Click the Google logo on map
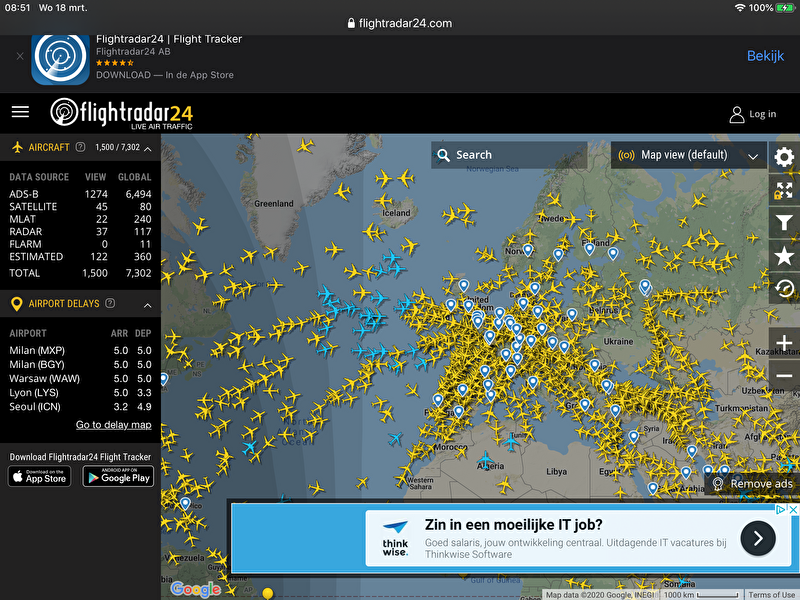This screenshot has height=600, width=800. [195, 589]
